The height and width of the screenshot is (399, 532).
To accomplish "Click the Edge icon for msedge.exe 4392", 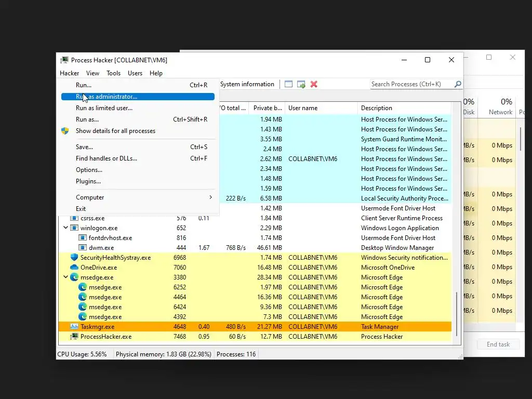I will [83, 316].
